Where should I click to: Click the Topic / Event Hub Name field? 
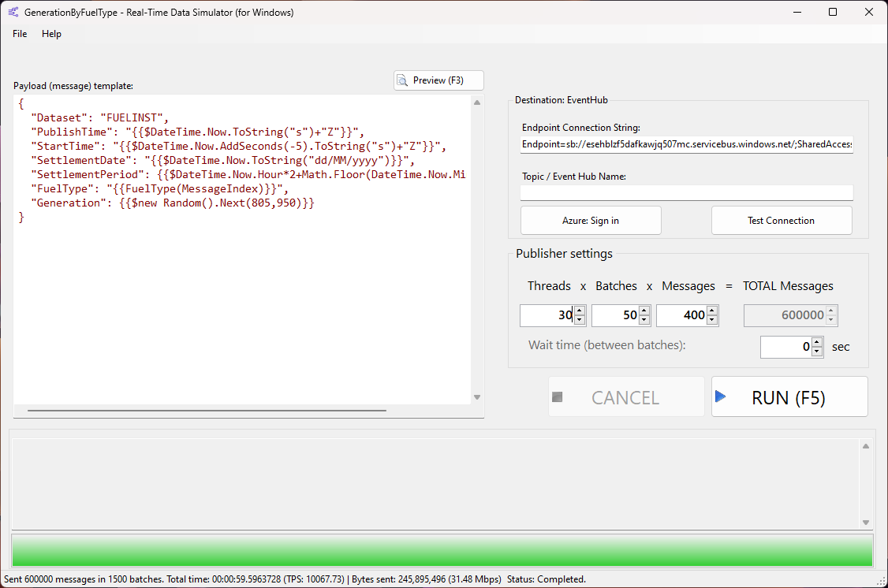pyautogui.click(x=686, y=192)
